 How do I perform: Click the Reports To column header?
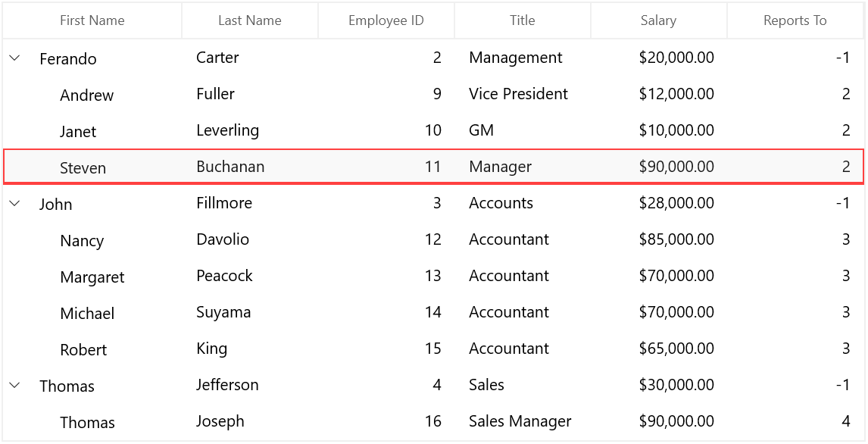point(795,20)
